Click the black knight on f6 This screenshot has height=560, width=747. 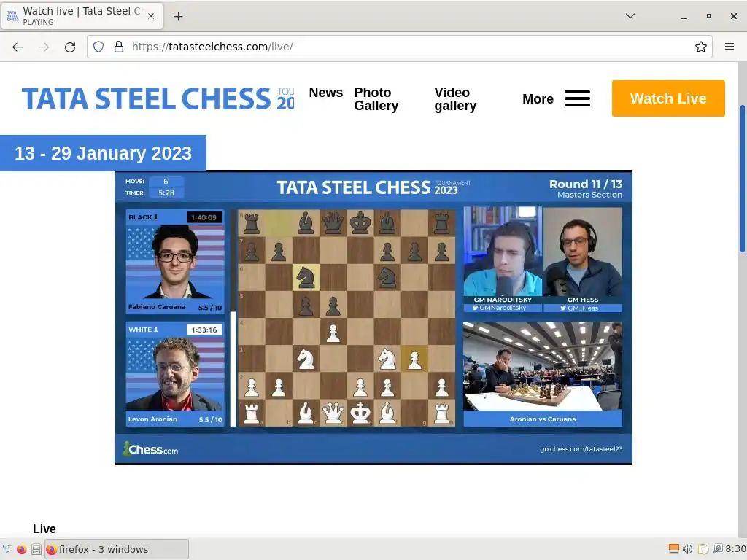click(x=387, y=277)
